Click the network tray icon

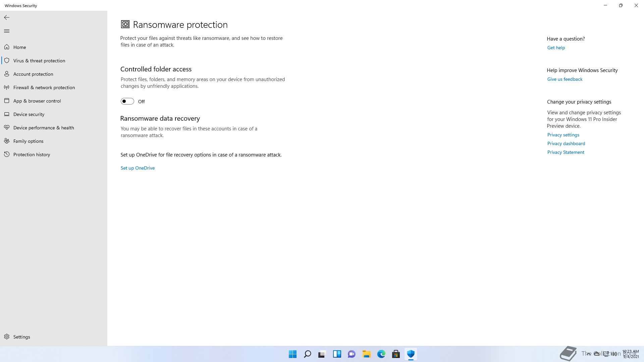click(606, 354)
